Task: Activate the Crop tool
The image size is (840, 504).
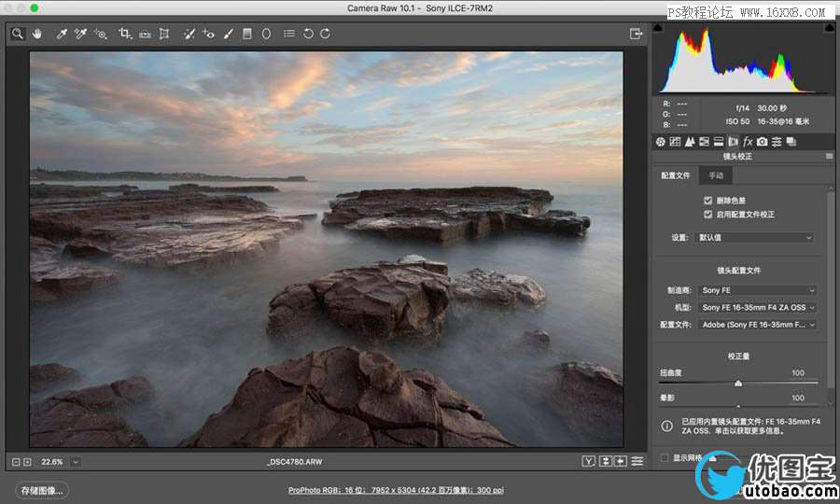Action: click(x=124, y=34)
